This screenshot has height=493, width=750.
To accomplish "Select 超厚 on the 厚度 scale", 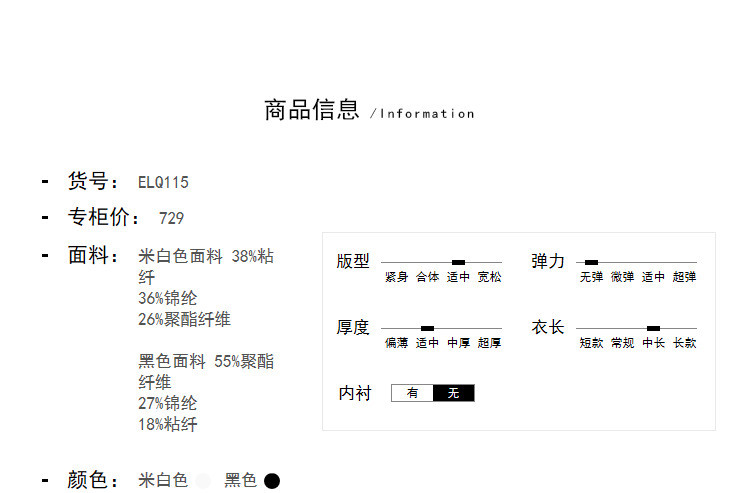I will (489, 343).
